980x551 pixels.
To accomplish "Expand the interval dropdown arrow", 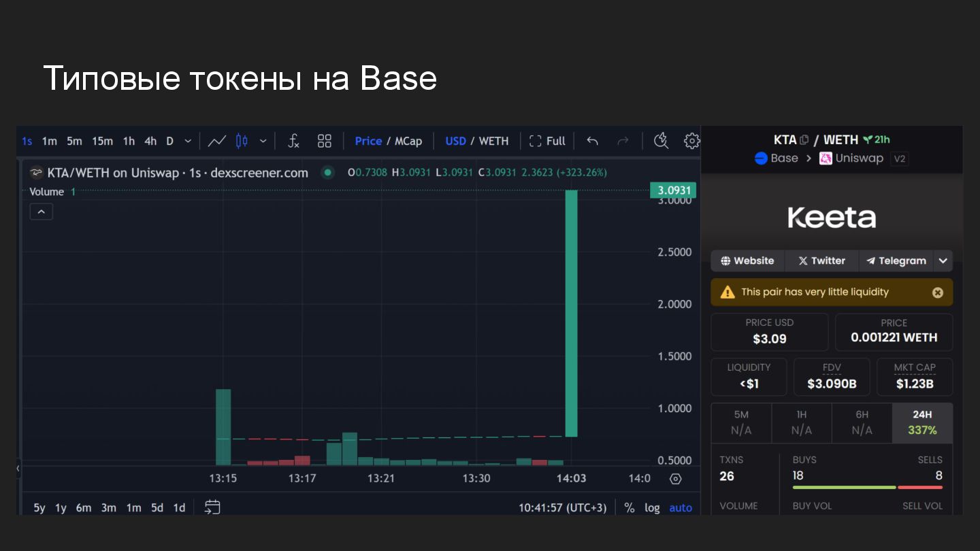I will (x=188, y=141).
